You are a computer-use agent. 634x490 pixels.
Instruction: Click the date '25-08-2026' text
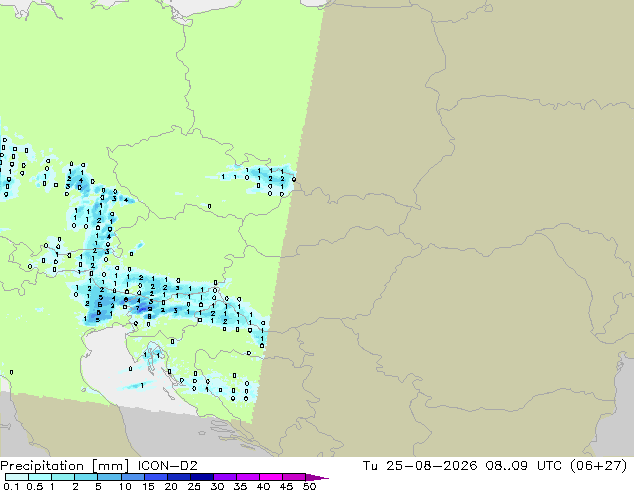pos(431,466)
